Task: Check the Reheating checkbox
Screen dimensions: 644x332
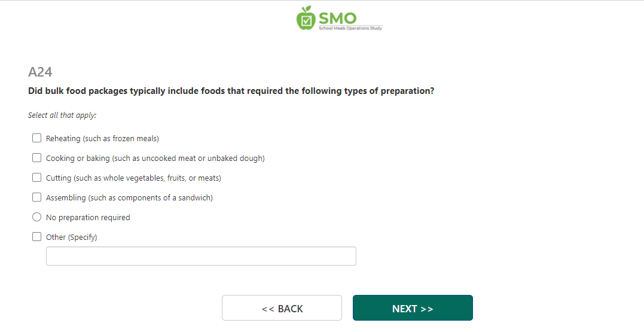Action: pos(37,138)
